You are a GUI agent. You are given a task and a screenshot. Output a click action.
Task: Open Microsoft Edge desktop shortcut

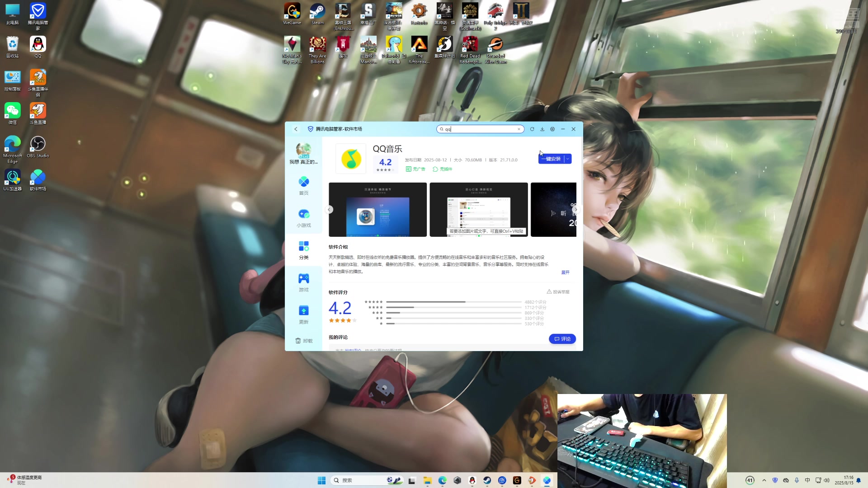pos(13,150)
